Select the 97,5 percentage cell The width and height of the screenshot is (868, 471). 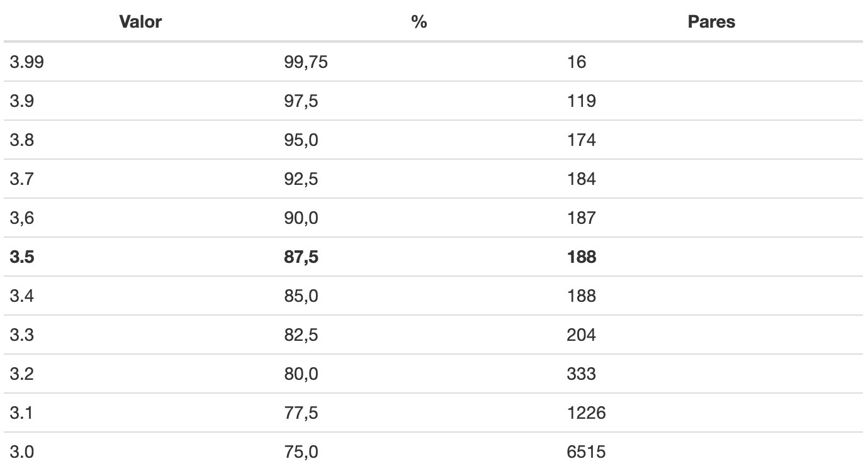tap(419, 101)
